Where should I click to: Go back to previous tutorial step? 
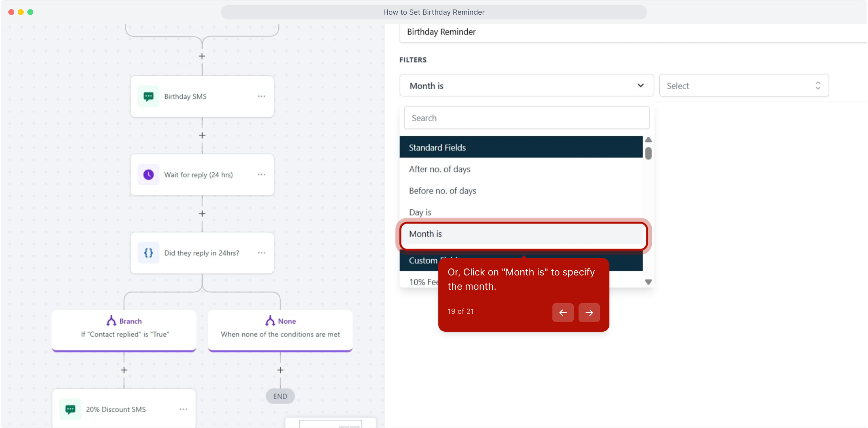click(x=563, y=313)
